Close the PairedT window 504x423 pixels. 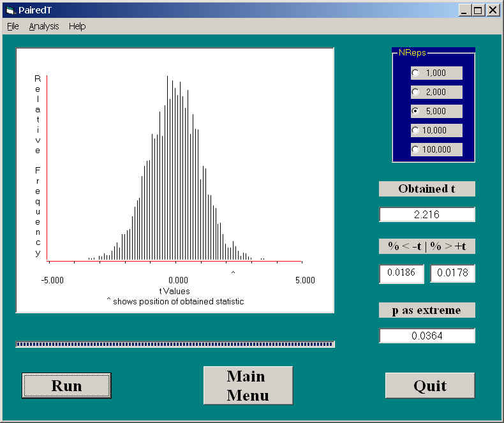coord(493,10)
